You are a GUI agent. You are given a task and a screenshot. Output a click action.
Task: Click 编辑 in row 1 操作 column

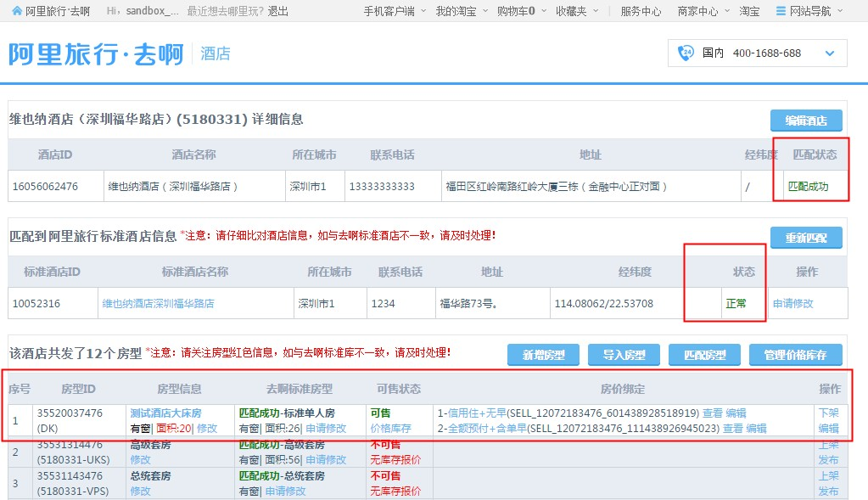tap(829, 429)
